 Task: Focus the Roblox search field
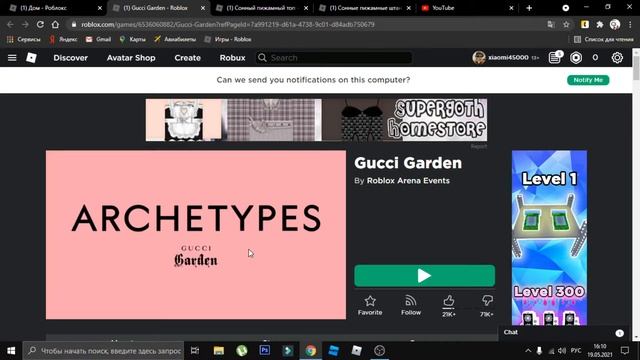pyautogui.click(x=334, y=58)
